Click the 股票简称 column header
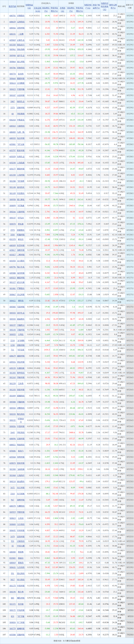Viewport: 134px width, 644px height. (21, 6)
